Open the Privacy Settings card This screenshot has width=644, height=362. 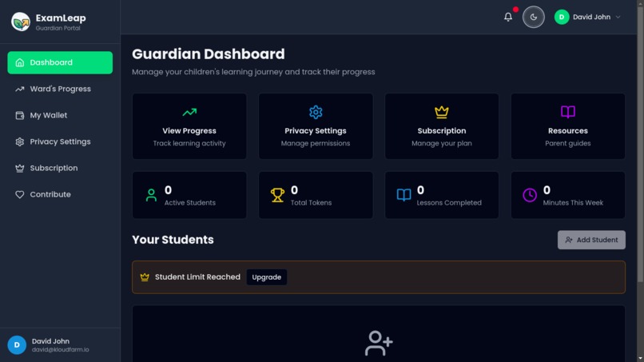316,126
